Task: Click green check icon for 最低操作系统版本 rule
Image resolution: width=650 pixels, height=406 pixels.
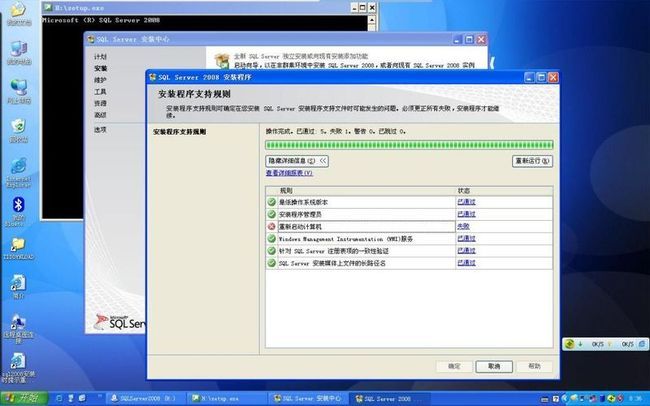Action: click(272, 202)
